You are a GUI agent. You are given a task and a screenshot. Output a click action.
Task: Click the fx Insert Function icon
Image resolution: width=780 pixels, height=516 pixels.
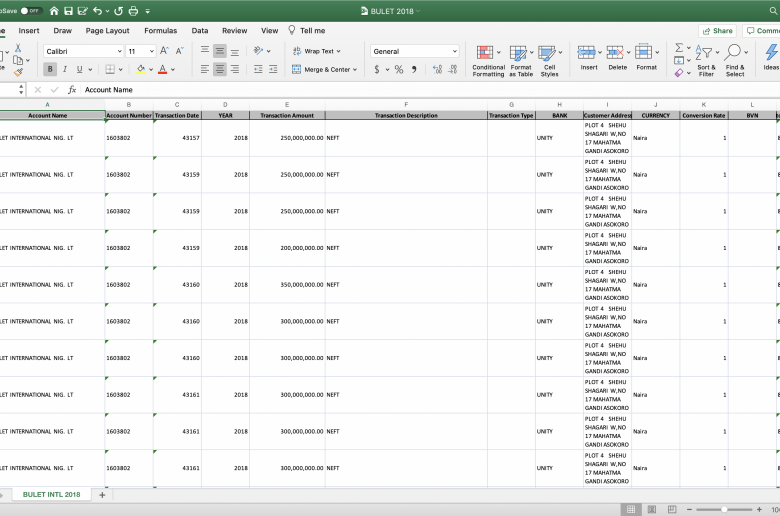click(x=72, y=90)
